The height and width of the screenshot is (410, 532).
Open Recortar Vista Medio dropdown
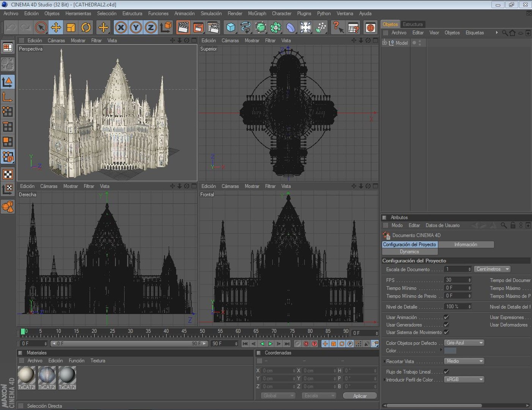(464, 361)
